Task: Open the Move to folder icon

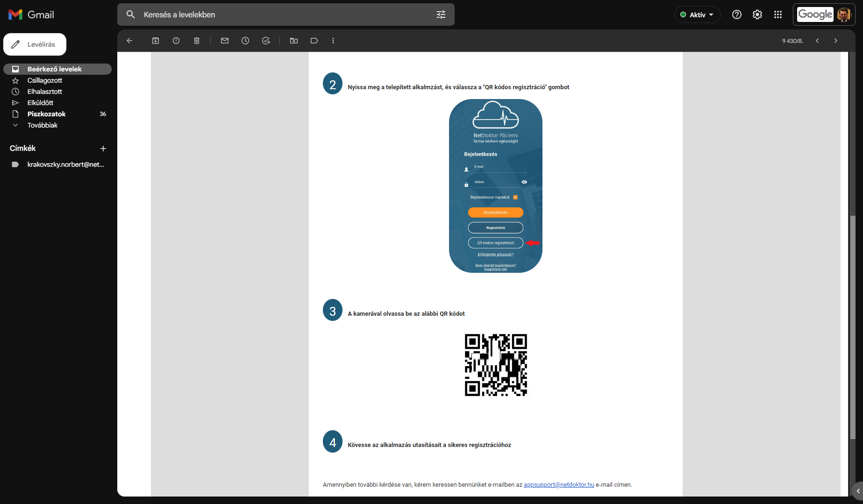Action: [x=294, y=41]
